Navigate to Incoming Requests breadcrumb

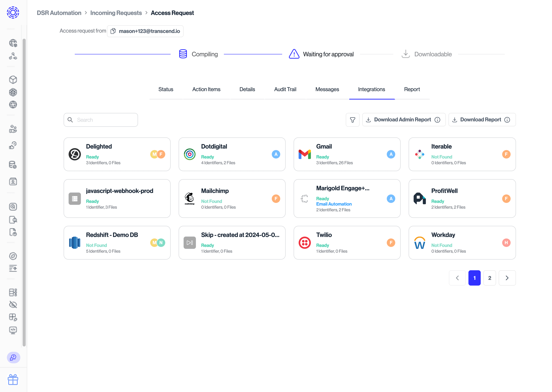click(116, 13)
